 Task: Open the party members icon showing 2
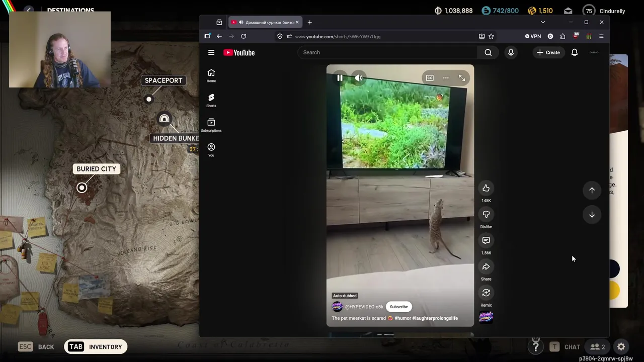point(598,347)
